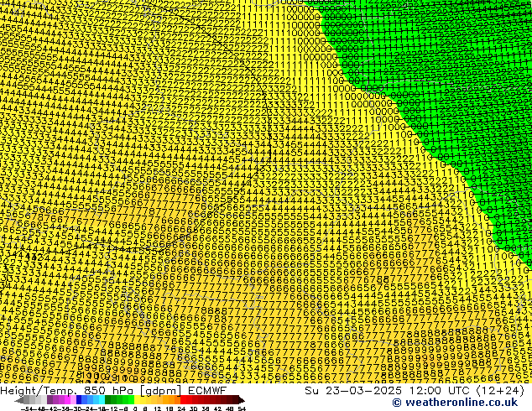The width and height of the screenshot is (532, 411).
Task: Click the dark maroon right arrow end of the legend
Action: (242, 400)
